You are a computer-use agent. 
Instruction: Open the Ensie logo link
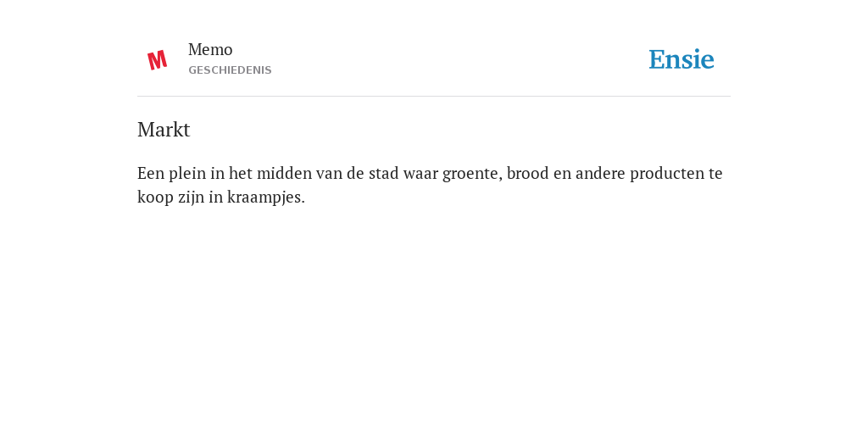pos(682,59)
